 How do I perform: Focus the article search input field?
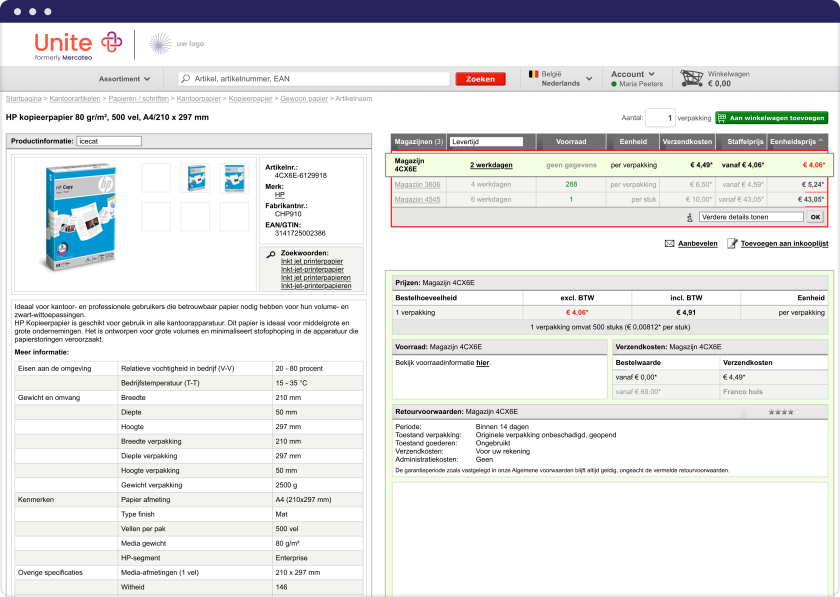tap(314, 79)
